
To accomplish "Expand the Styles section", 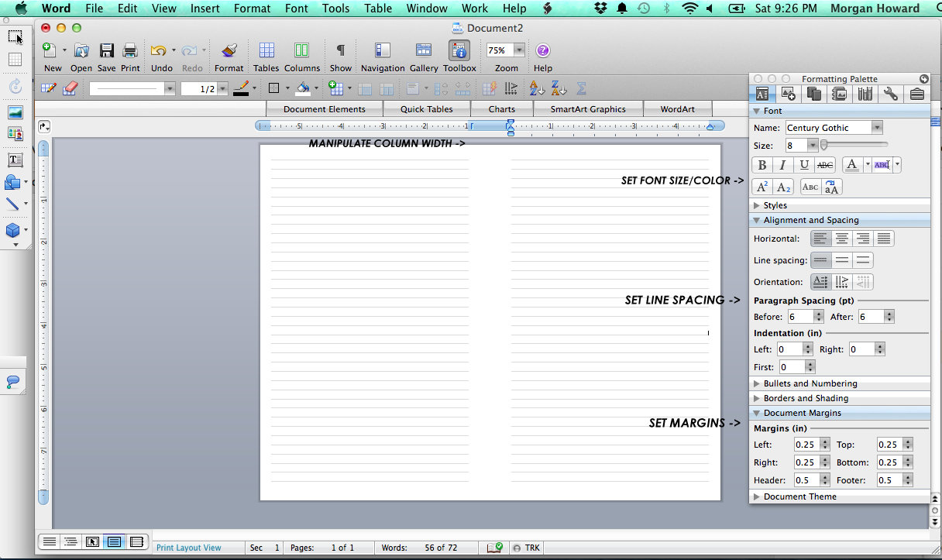I will pos(757,205).
